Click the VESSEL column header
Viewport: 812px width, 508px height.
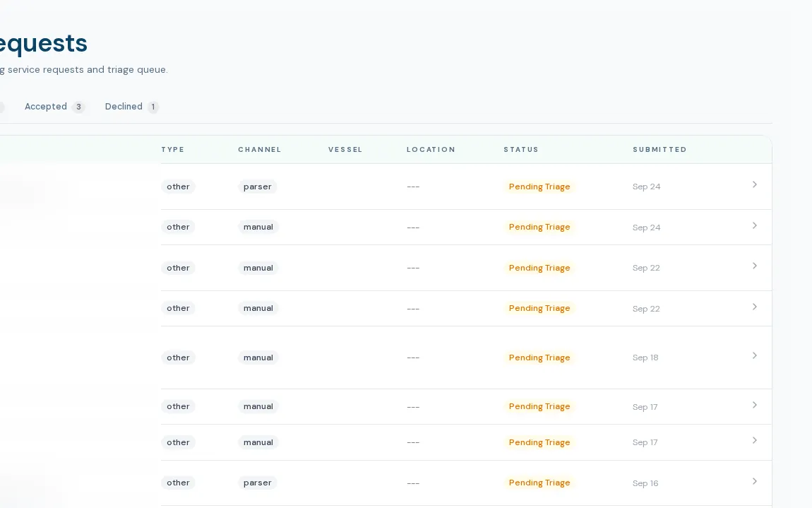coord(345,149)
